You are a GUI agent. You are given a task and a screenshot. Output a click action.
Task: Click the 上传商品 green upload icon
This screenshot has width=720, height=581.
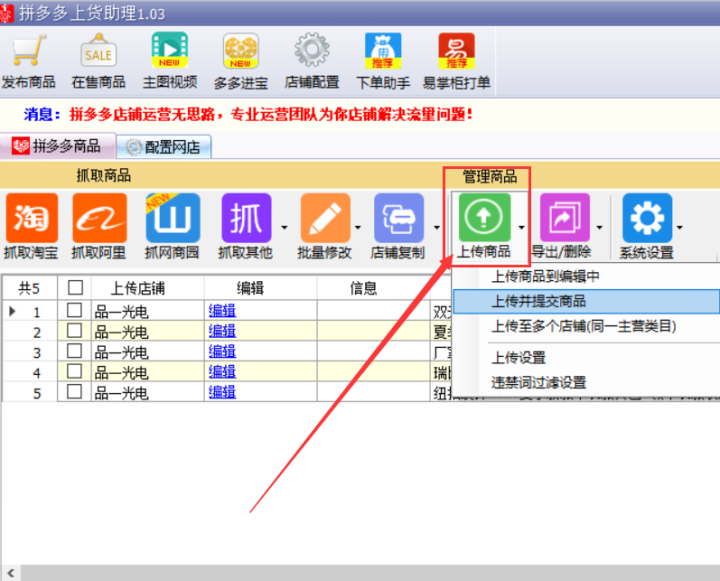484,218
